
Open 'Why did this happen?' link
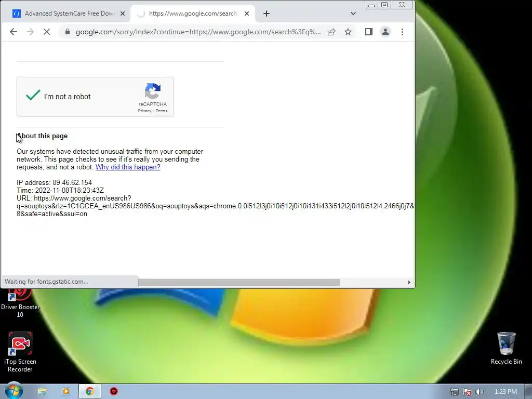point(128,167)
